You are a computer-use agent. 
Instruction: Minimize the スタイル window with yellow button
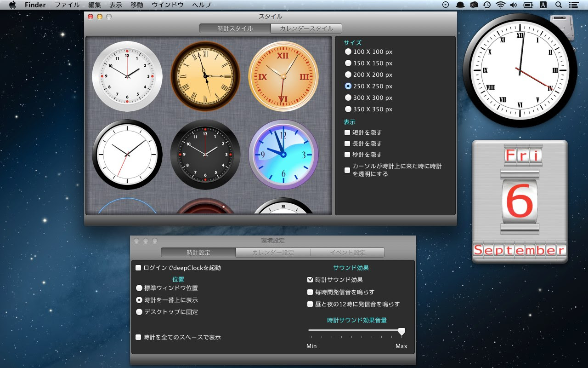[100, 17]
